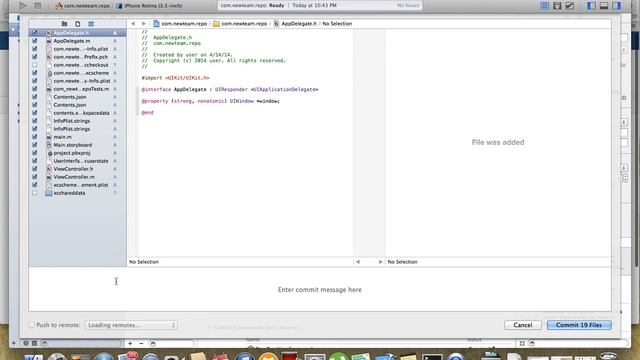This screenshot has height=360, width=640.
Task: Click the #import UIKit line in code
Action: [175, 78]
